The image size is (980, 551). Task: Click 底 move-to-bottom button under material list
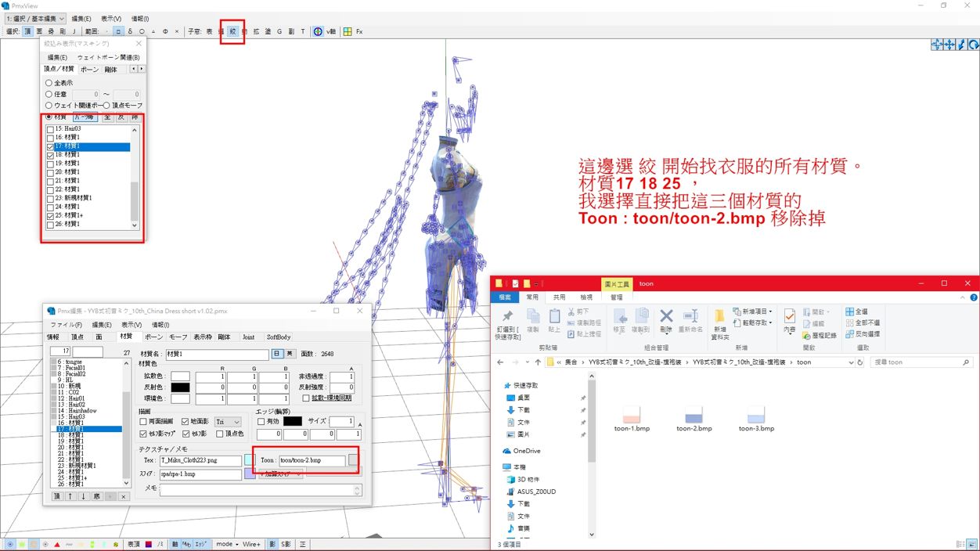[x=97, y=496]
